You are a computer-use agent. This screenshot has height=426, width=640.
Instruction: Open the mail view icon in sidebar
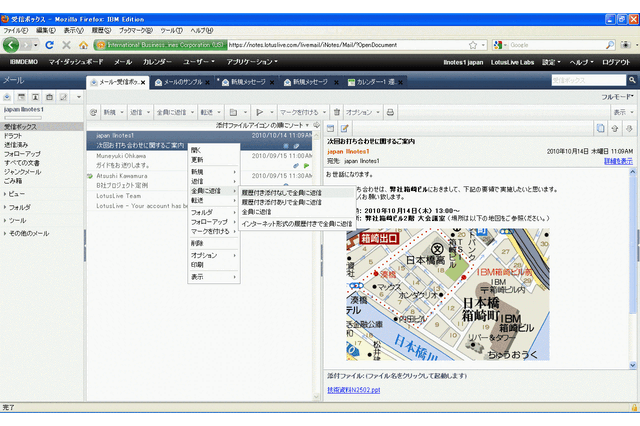tap(7, 97)
